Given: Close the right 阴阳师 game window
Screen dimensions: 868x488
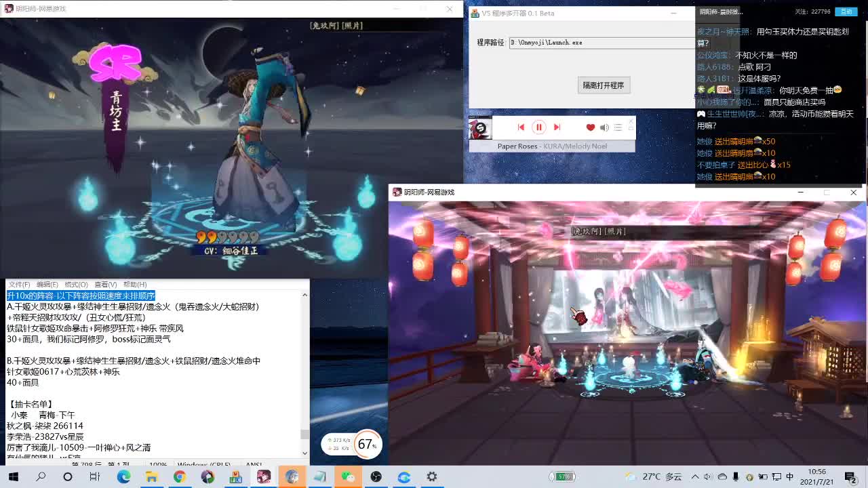Looking at the screenshot, I should (x=853, y=192).
